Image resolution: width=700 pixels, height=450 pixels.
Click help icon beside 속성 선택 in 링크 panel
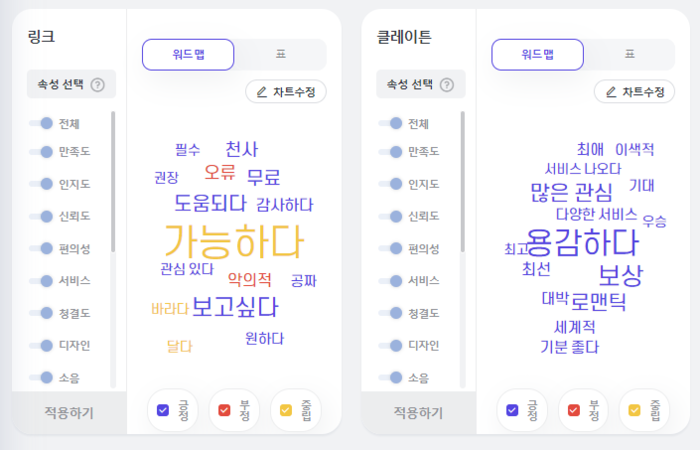point(97,84)
